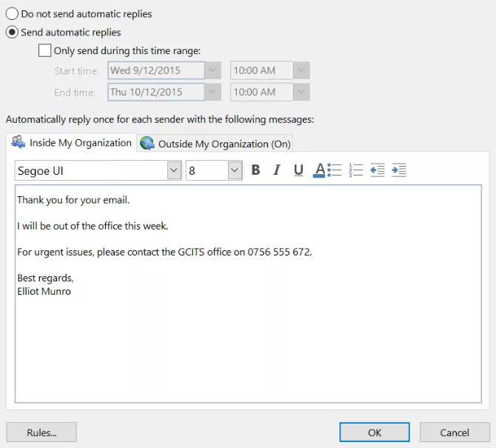The height and width of the screenshot is (448, 496).
Task: Switch to Inside My Organization tab
Action: [72, 143]
